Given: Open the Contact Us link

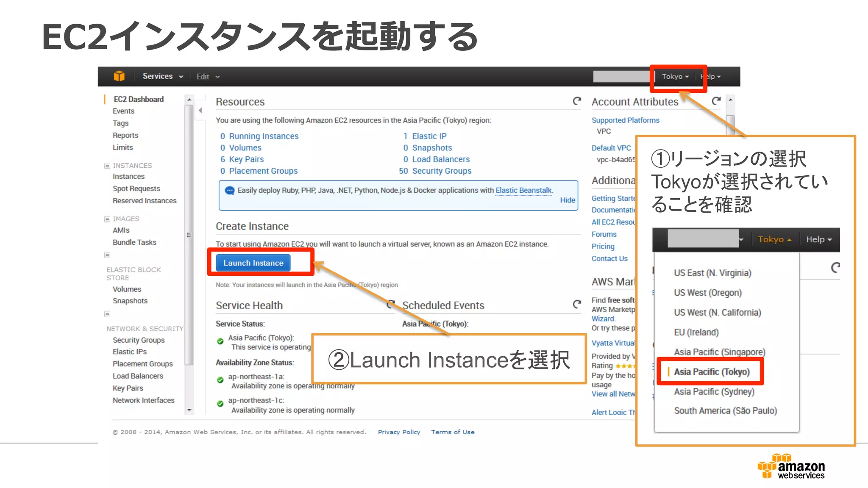Looking at the screenshot, I should tap(609, 258).
